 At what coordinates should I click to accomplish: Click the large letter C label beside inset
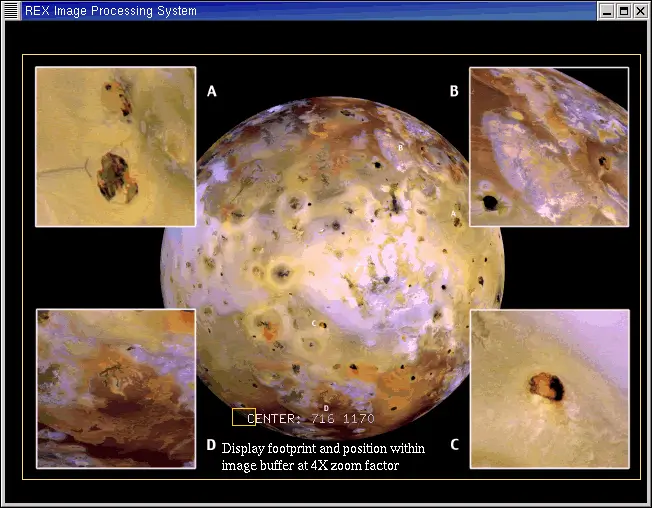(454, 443)
